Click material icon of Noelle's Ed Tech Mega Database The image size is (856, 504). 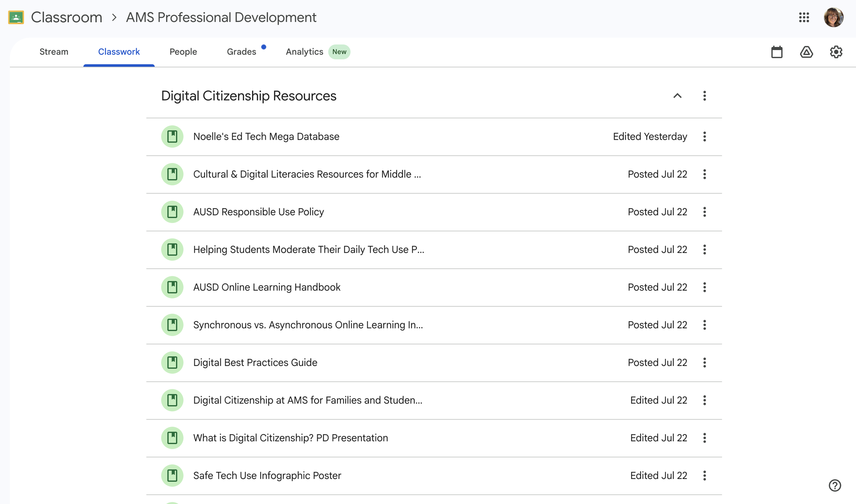tap(172, 137)
